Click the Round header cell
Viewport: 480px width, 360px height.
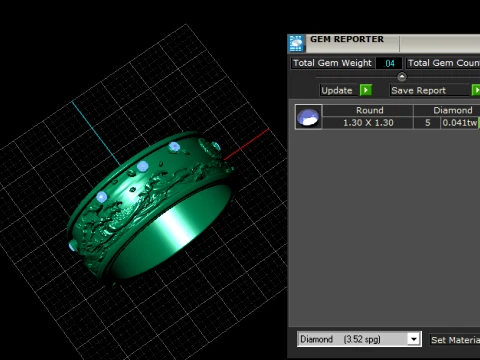[x=368, y=110]
